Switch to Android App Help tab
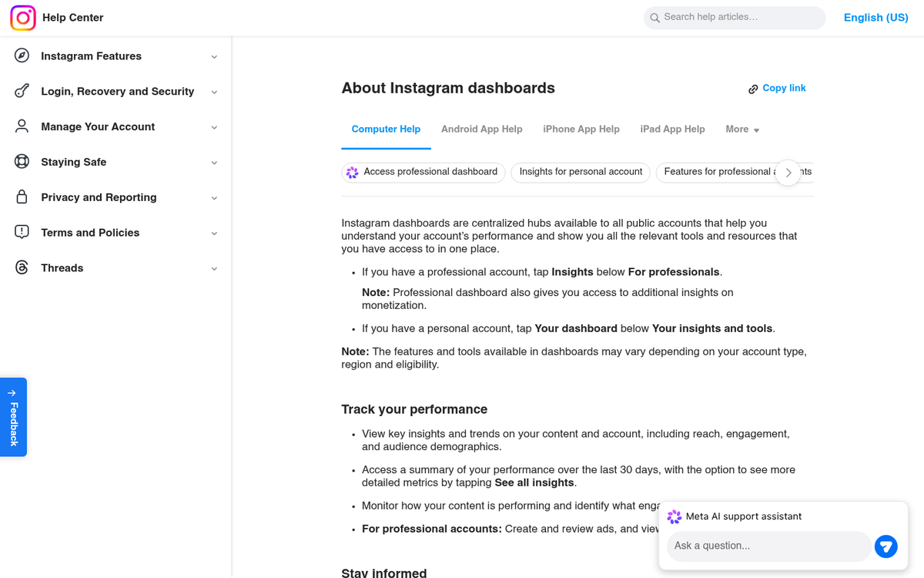 [481, 129]
